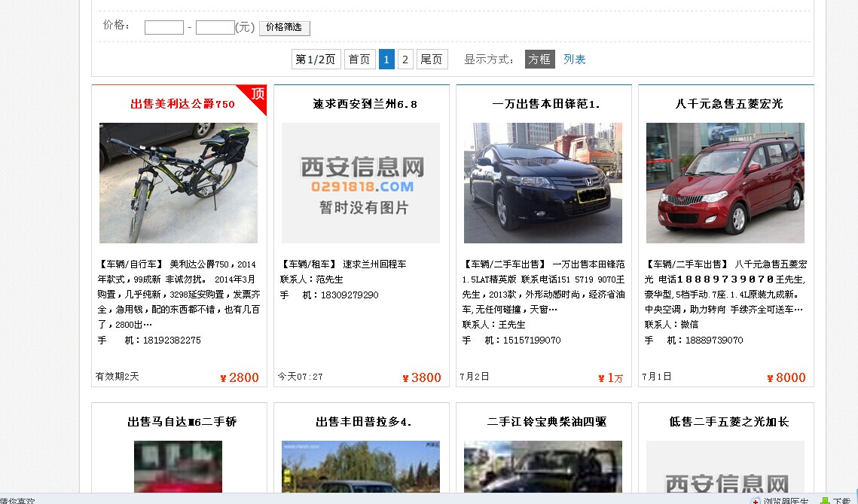This screenshot has height=504, width=858.
Task: Switch to 方框 grid display mode
Action: click(x=539, y=60)
